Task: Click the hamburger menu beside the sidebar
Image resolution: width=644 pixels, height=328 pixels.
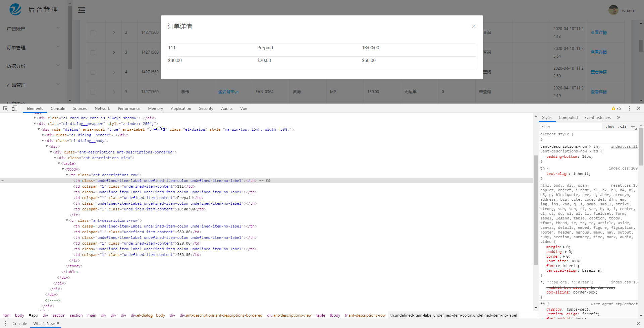Action: pos(82,10)
